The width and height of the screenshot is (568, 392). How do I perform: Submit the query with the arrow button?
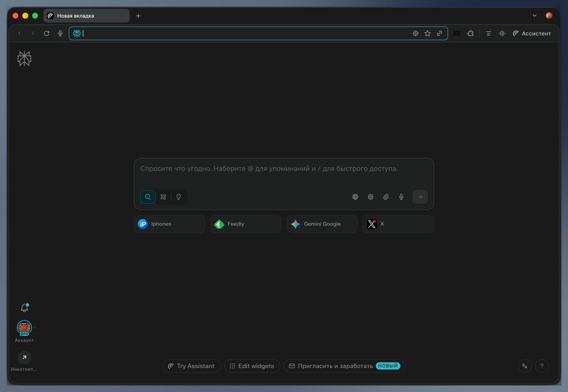pyautogui.click(x=420, y=197)
